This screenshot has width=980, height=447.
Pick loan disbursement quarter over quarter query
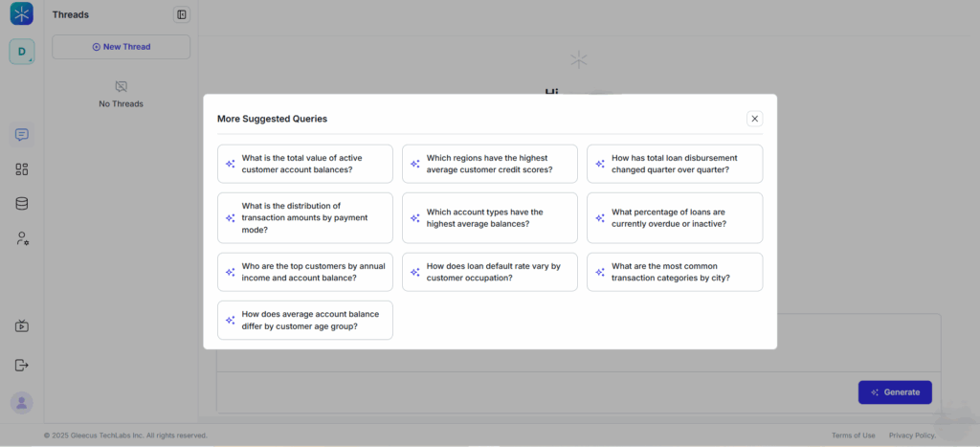(x=675, y=164)
